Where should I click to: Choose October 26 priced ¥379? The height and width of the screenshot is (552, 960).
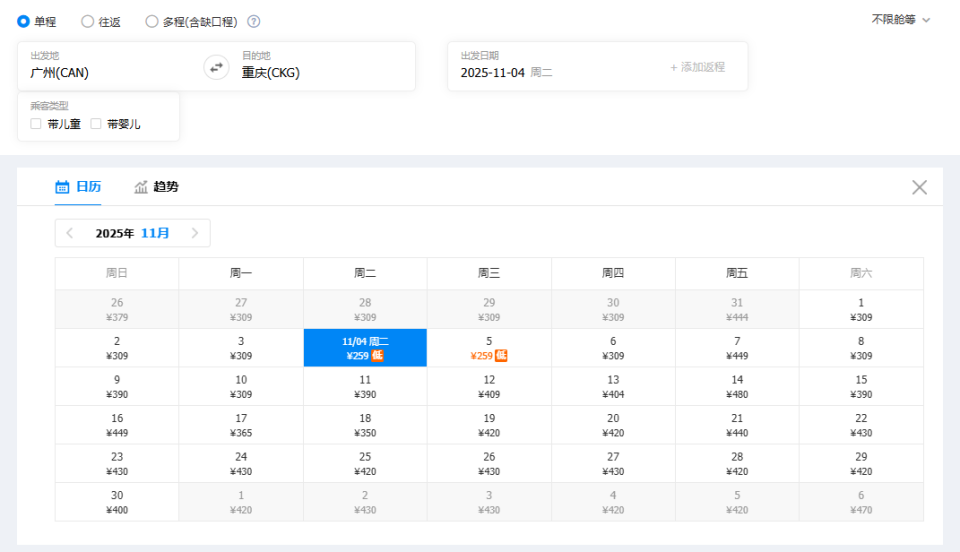pyautogui.click(x=117, y=309)
